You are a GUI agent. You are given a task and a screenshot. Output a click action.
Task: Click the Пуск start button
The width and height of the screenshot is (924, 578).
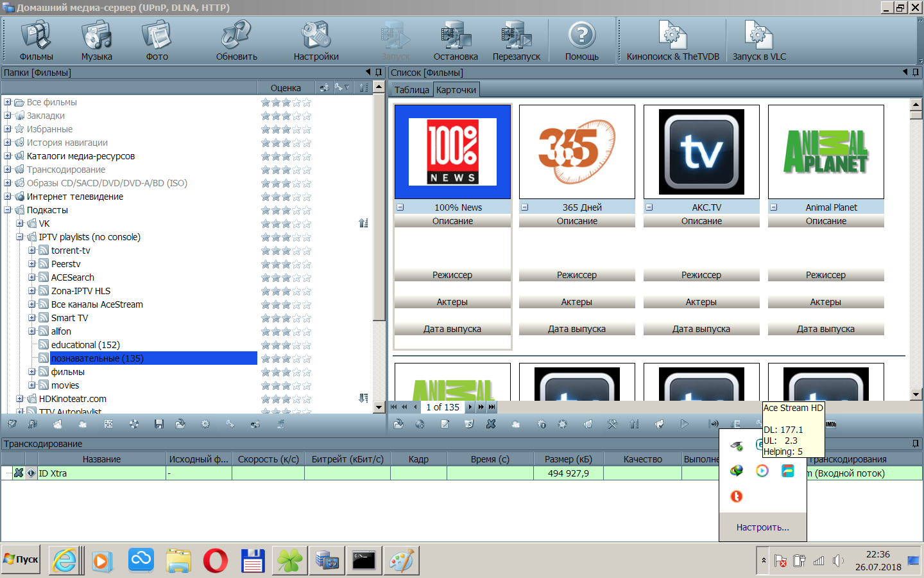[21, 559]
